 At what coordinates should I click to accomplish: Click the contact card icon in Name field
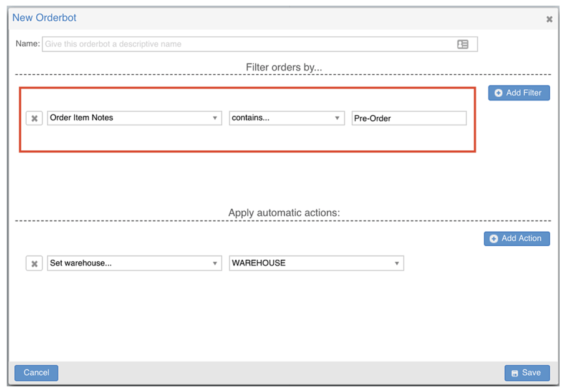coord(462,44)
